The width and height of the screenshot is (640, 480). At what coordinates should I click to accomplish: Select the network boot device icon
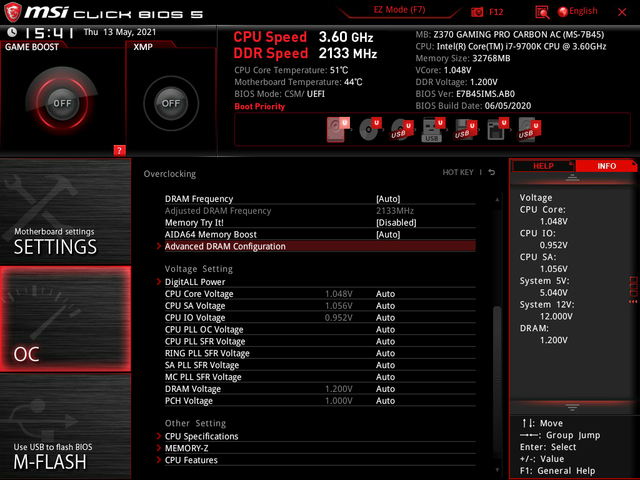pos(497,129)
